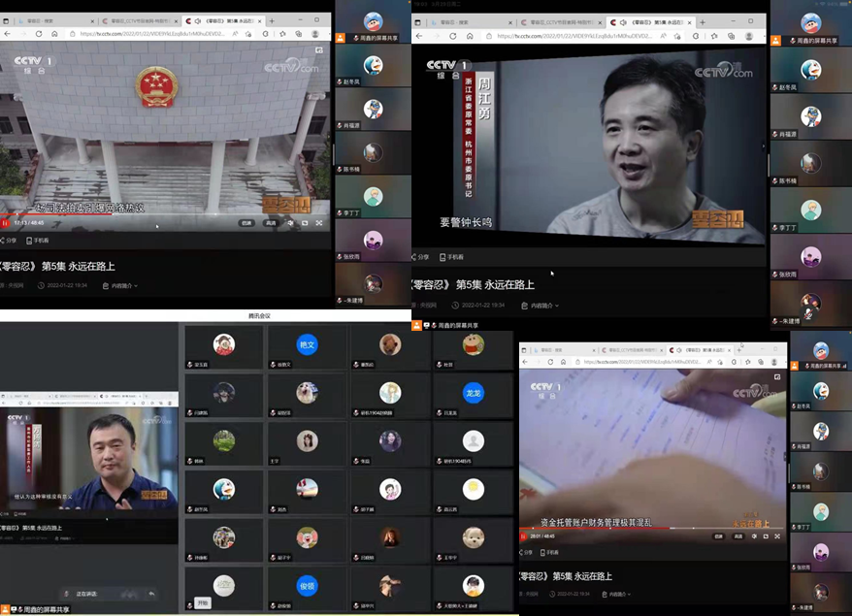
Task: Mute the player volume in the national emblem video
Action: 289,222
